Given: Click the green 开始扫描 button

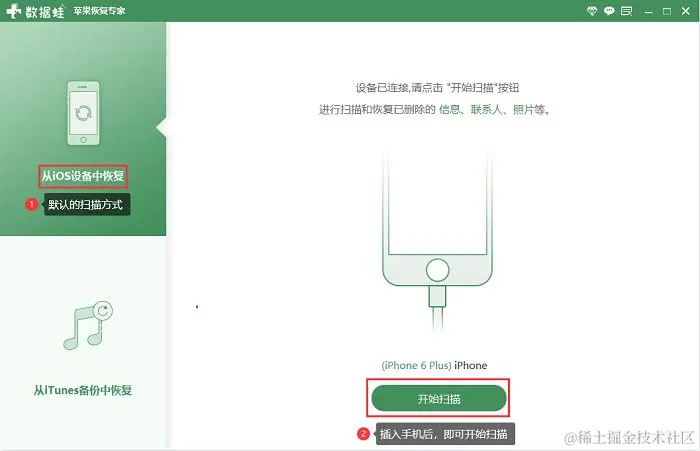Looking at the screenshot, I should click(x=439, y=398).
